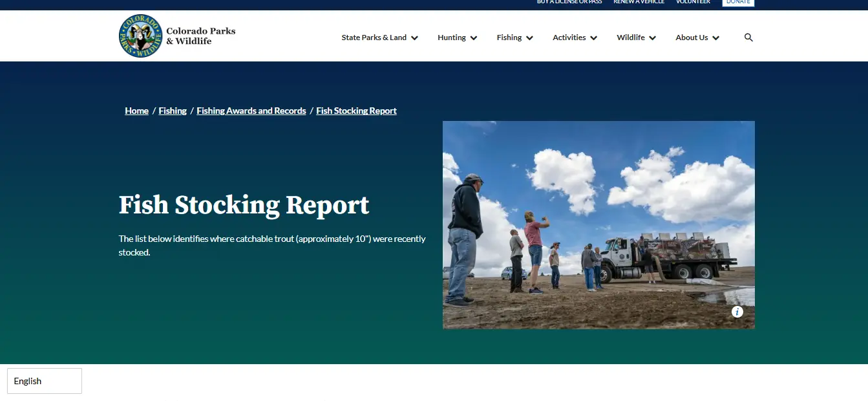Viewport: 868px width, 401px height.
Task: Open the English language selector
Action: point(45,381)
